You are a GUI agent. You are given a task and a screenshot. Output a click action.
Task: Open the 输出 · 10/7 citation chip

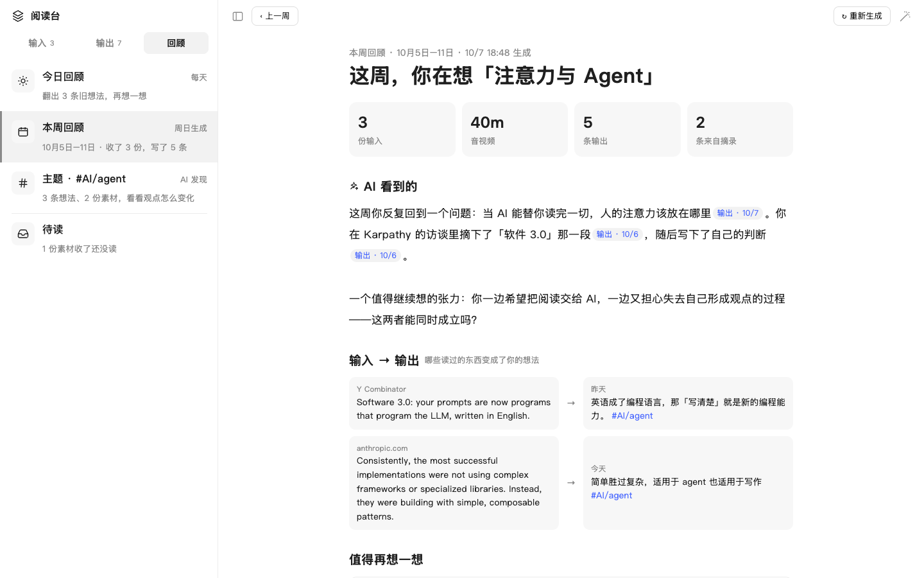[x=738, y=213]
